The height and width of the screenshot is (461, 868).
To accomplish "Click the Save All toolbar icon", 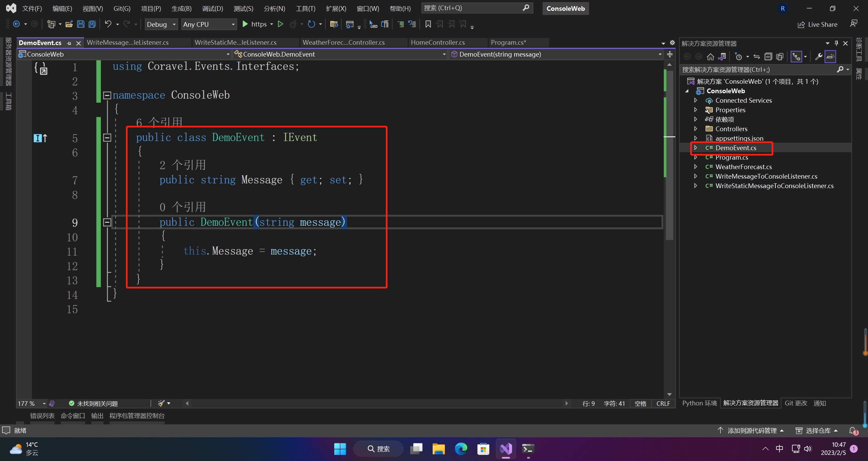I will point(92,24).
